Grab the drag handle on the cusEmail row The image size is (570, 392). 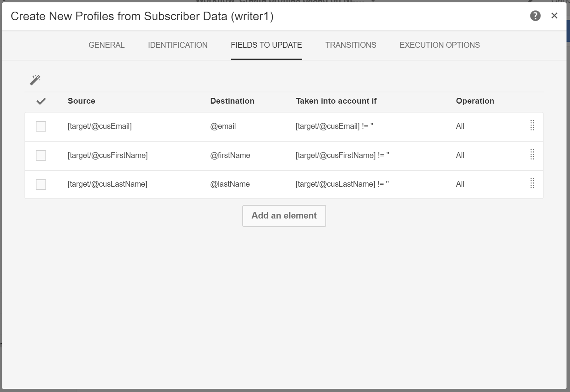532,125
